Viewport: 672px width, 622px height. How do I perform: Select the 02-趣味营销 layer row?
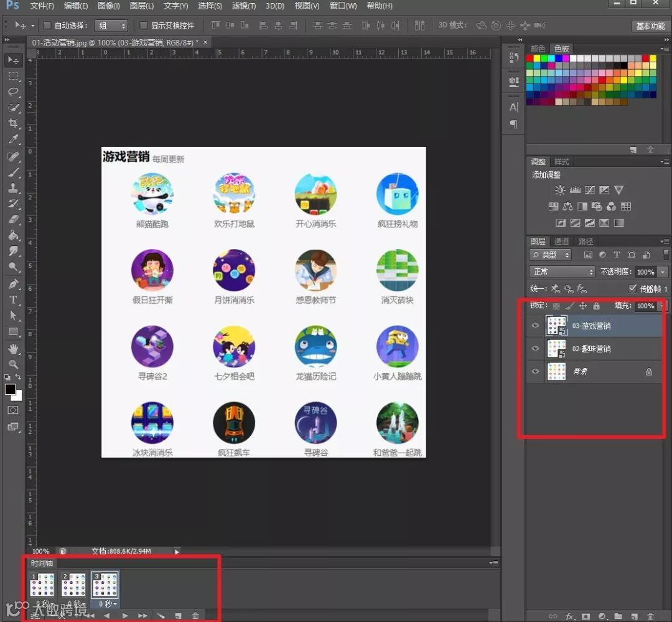[594, 348]
